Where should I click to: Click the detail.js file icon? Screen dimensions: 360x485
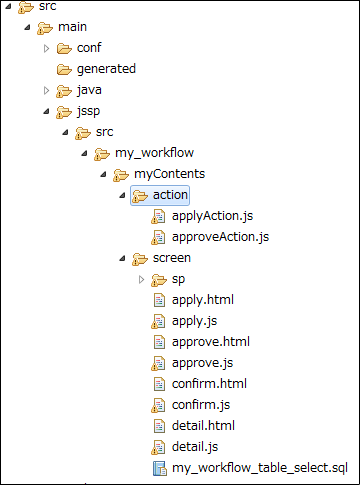158,448
